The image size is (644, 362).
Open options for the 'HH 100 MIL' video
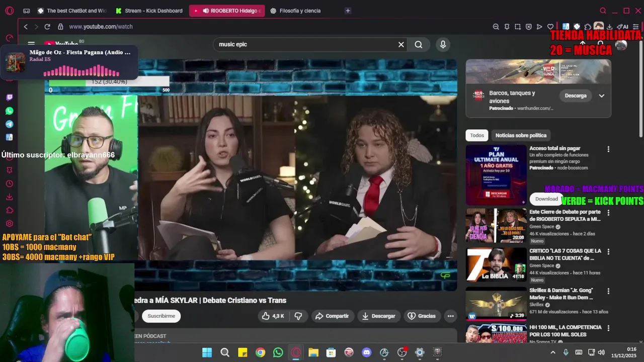608,328
